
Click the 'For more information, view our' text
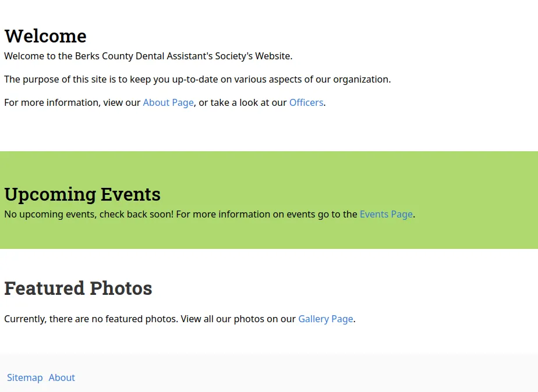point(72,103)
